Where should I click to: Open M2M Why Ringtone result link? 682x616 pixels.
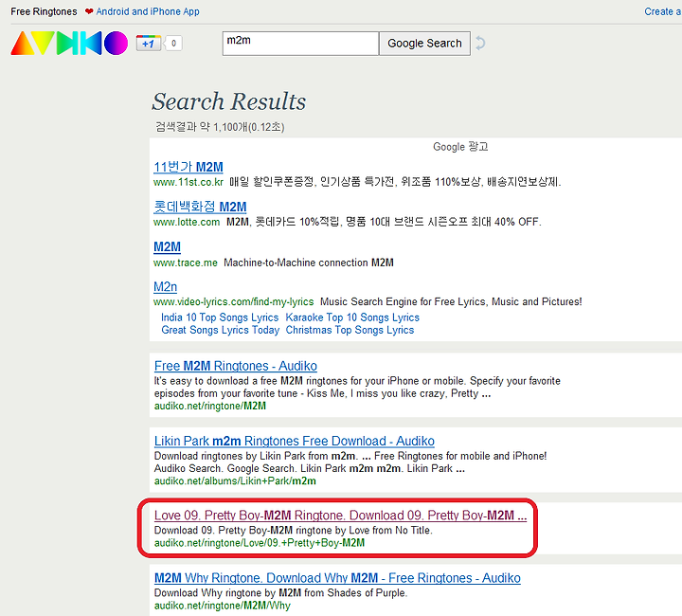337,578
